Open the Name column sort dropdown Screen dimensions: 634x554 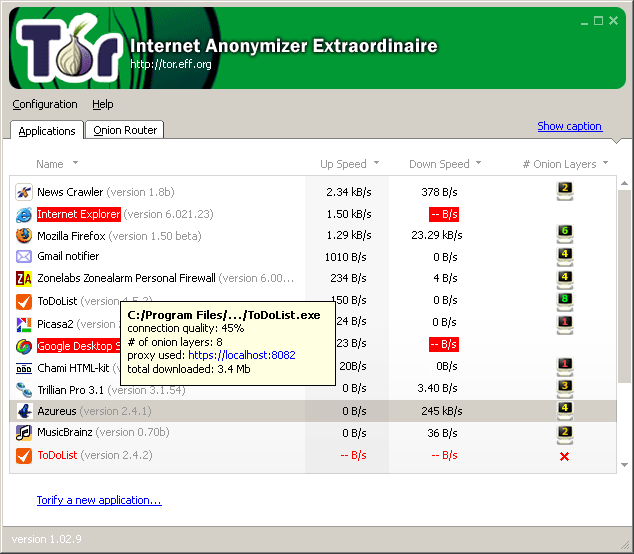(75, 164)
